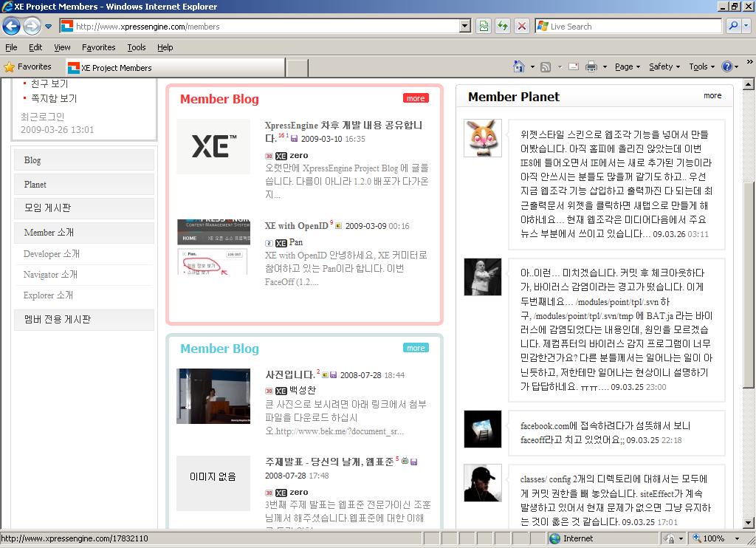Open the Tools menu in menu bar
Screen dimensions: 756x548
137,47
